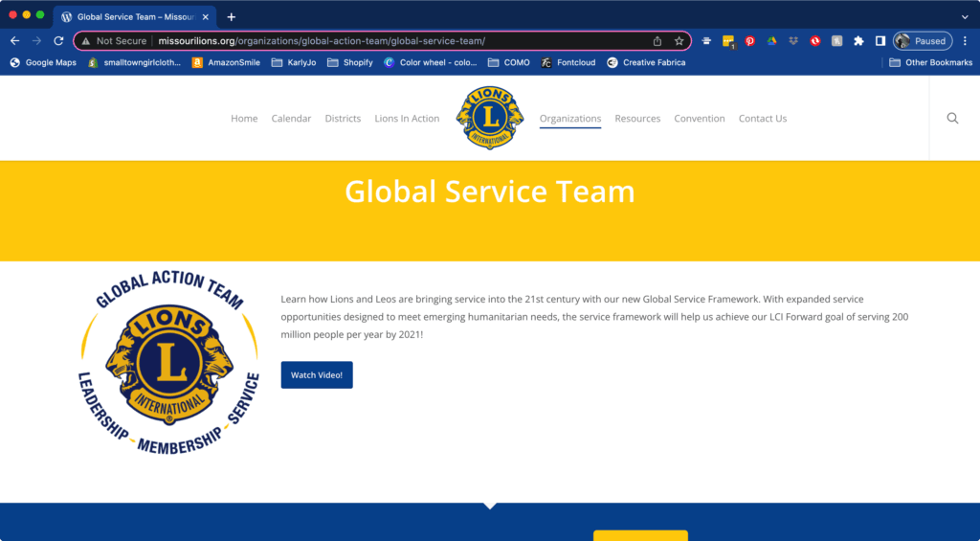
Task: Click the Watch Video! button
Action: 317,375
